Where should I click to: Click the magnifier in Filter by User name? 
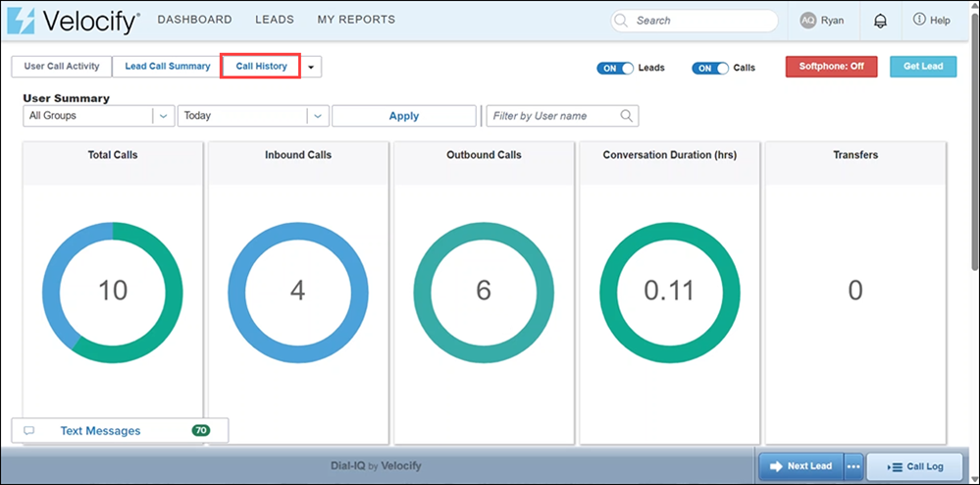point(626,115)
